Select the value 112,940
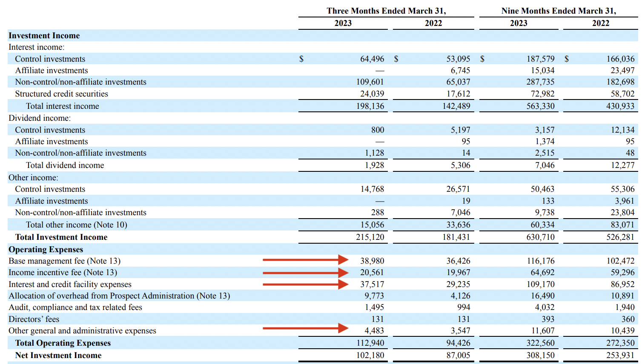Viewport: 642px width, 364px height. pos(370,343)
